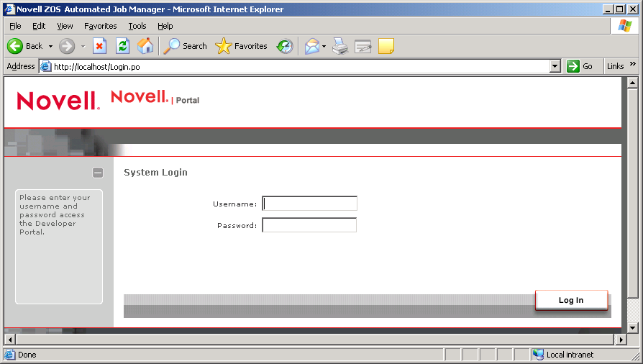Viewport: 643px width, 364px height.
Task: Click the address bar URL field
Action: tap(301, 66)
